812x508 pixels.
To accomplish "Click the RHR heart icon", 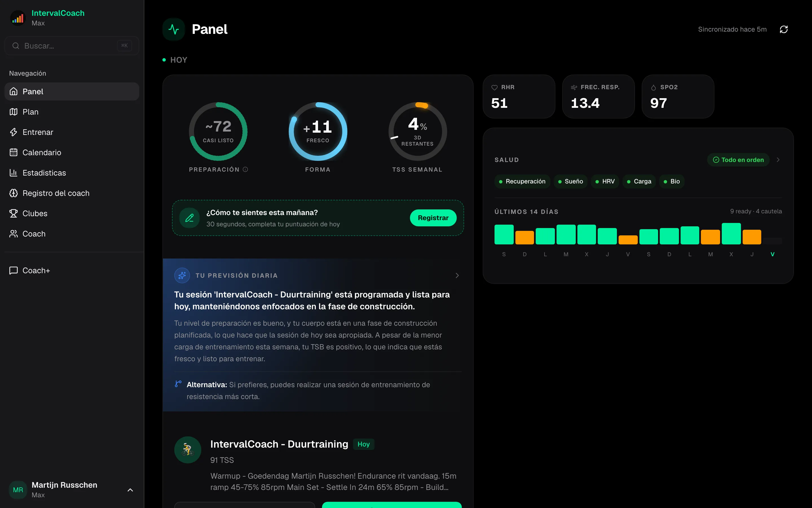I will (x=495, y=87).
